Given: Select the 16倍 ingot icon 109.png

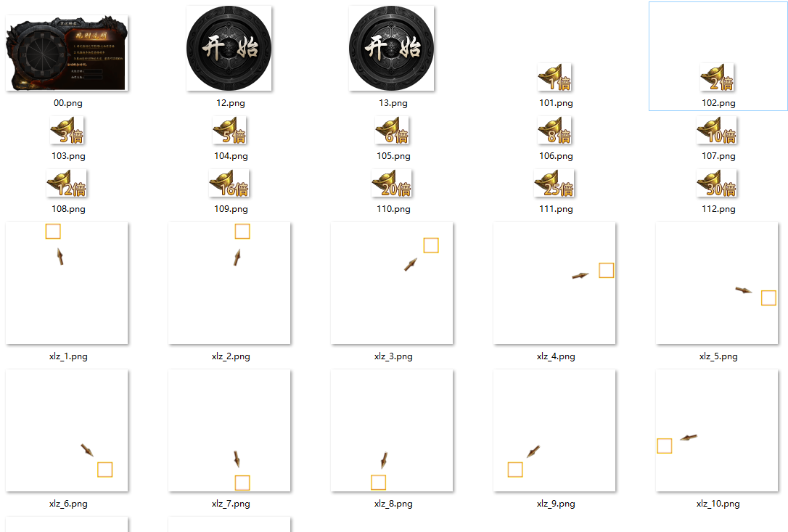Looking at the screenshot, I should pos(229,183).
